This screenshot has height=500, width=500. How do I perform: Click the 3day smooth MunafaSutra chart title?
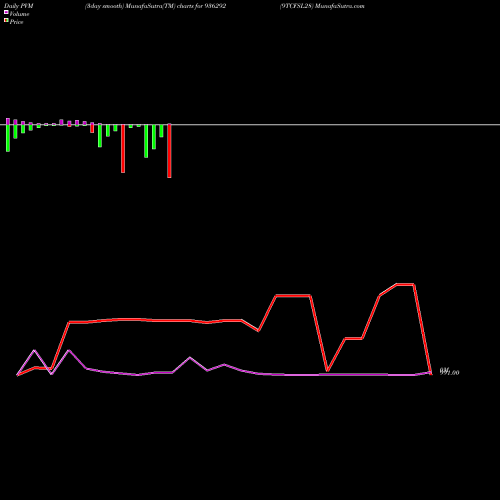click(x=155, y=6)
